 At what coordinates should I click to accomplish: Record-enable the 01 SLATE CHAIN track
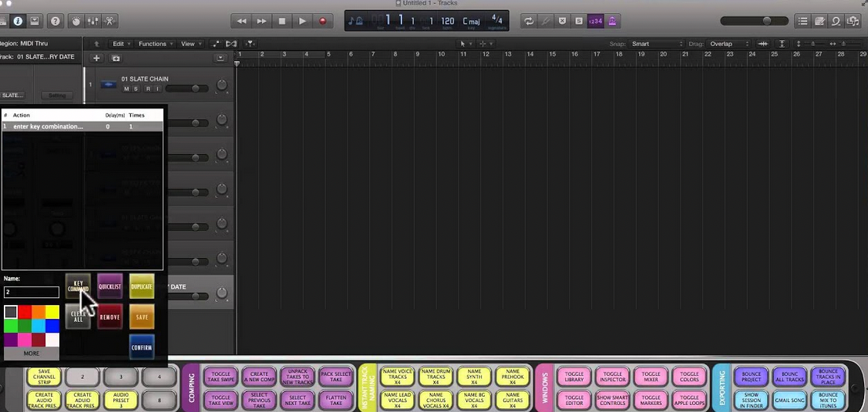(x=148, y=89)
